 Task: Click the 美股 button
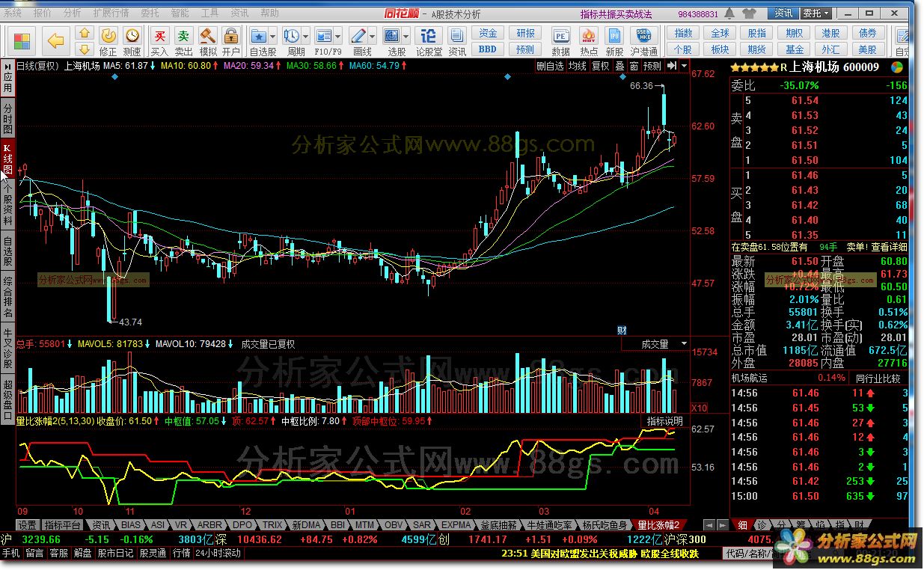click(x=868, y=49)
